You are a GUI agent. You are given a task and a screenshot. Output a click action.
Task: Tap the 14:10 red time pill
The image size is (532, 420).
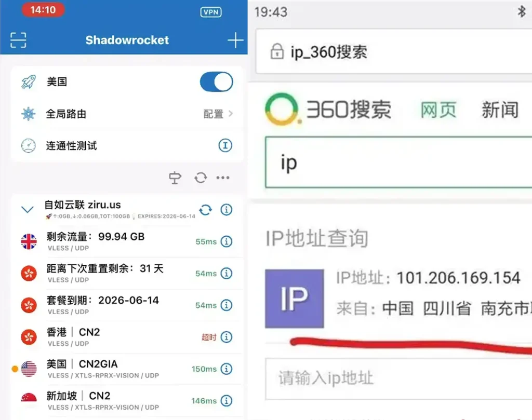coord(43,10)
